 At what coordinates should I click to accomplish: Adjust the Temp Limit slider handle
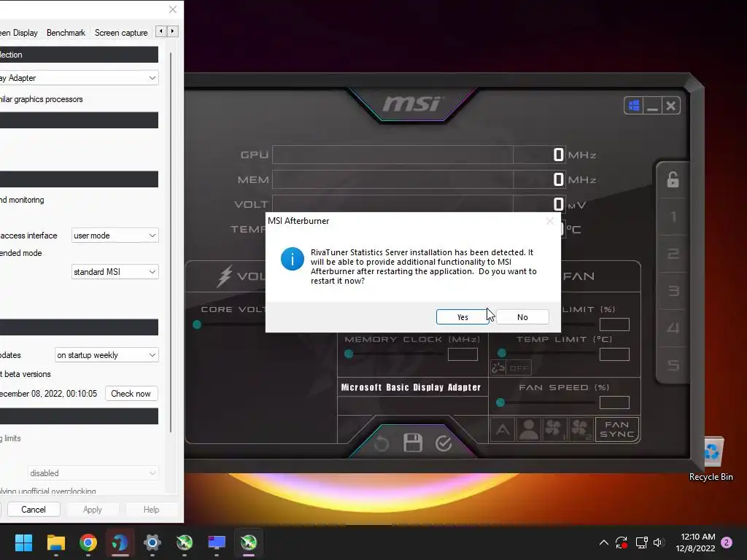pos(502,353)
